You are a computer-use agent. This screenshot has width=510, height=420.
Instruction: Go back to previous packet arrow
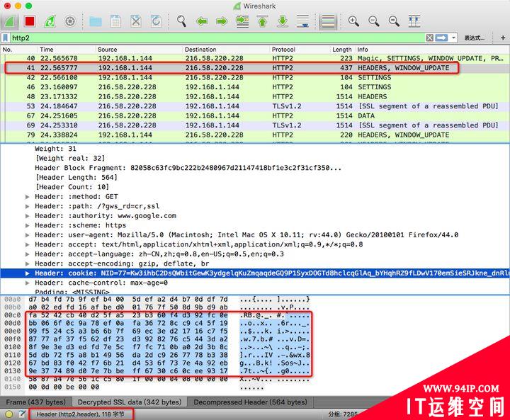tap(202, 22)
